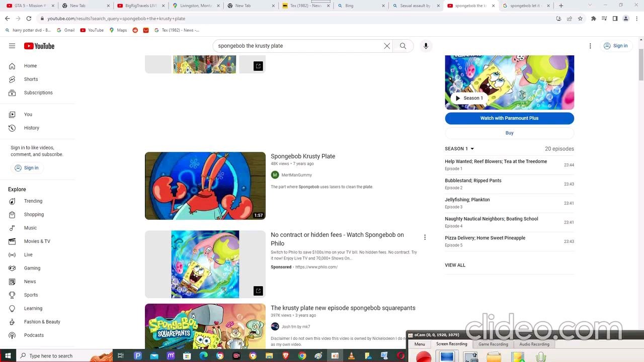
Task: Select oCam Audio Recording tab
Action: point(534,344)
